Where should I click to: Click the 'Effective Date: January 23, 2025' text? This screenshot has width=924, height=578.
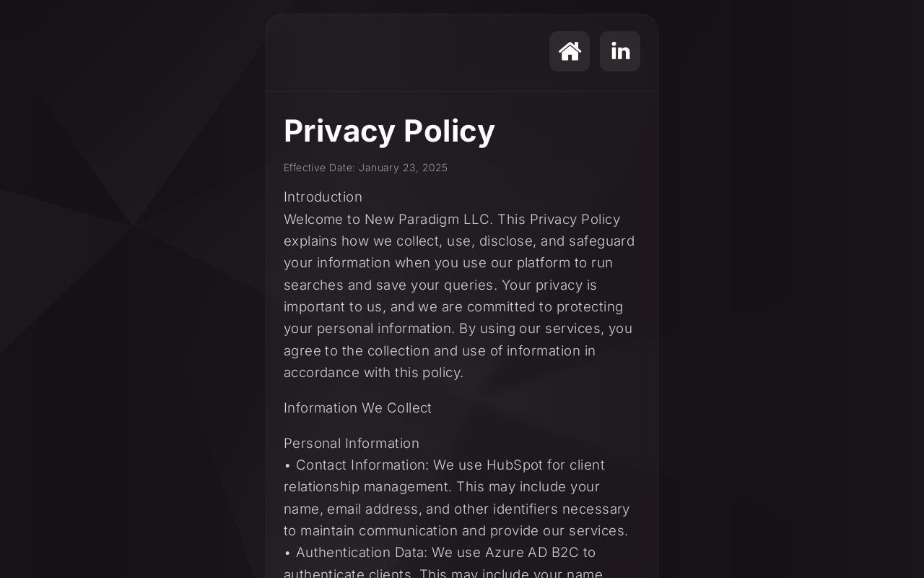(365, 168)
